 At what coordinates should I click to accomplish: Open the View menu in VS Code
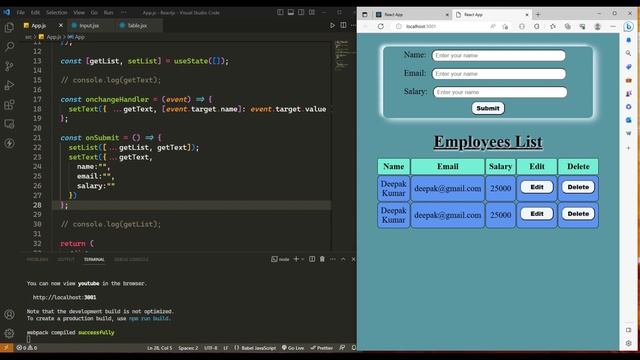[x=79, y=12]
